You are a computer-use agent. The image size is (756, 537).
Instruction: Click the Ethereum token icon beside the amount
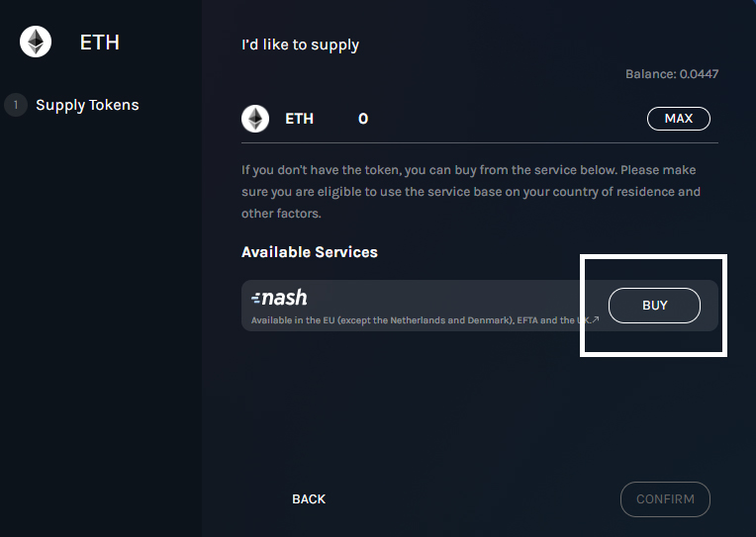[255, 119]
